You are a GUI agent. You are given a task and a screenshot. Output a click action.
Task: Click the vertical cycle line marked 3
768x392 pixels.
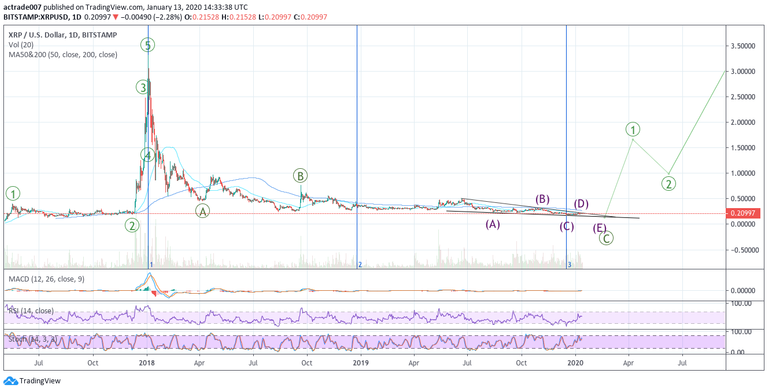pos(567,146)
